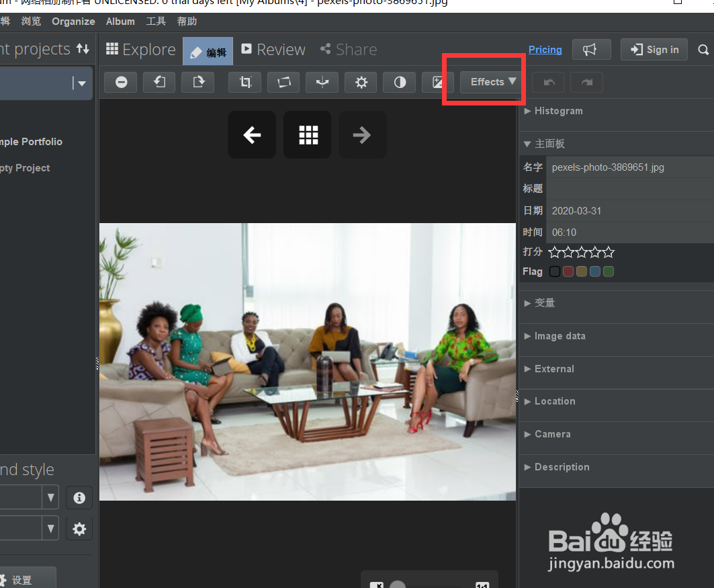Select the Sample Portfolio project

point(31,142)
